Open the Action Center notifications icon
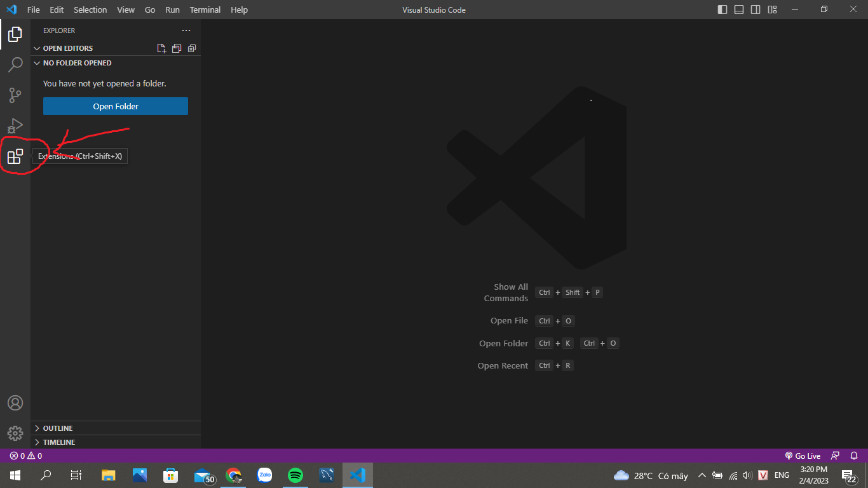This screenshot has width=868, height=488. (849, 475)
